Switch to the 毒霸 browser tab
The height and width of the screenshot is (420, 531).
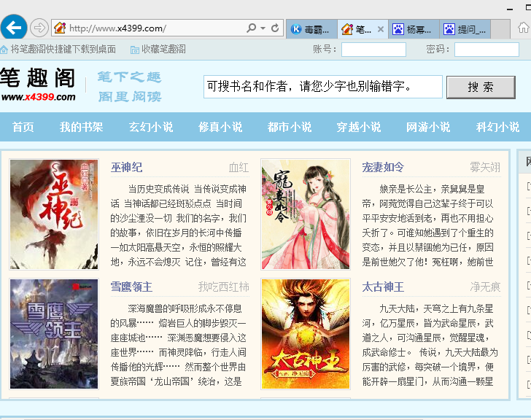311,29
